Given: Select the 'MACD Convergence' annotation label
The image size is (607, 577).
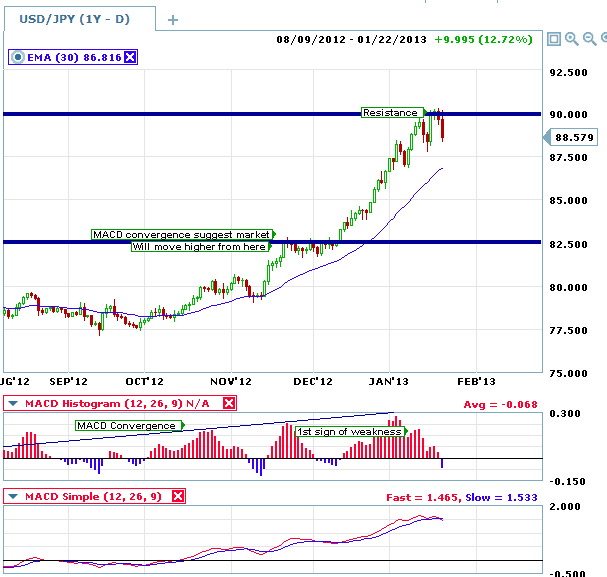Looking at the screenshot, I should coord(128,426).
